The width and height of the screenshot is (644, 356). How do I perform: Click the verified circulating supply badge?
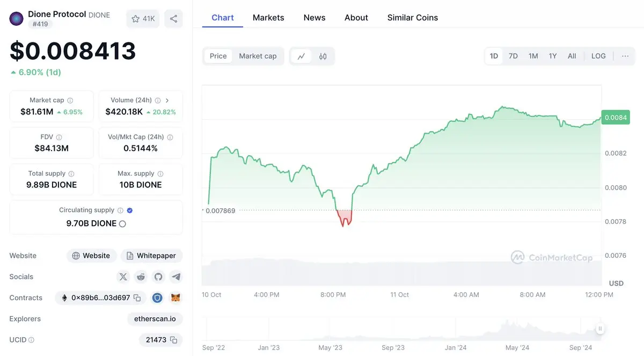coord(130,210)
